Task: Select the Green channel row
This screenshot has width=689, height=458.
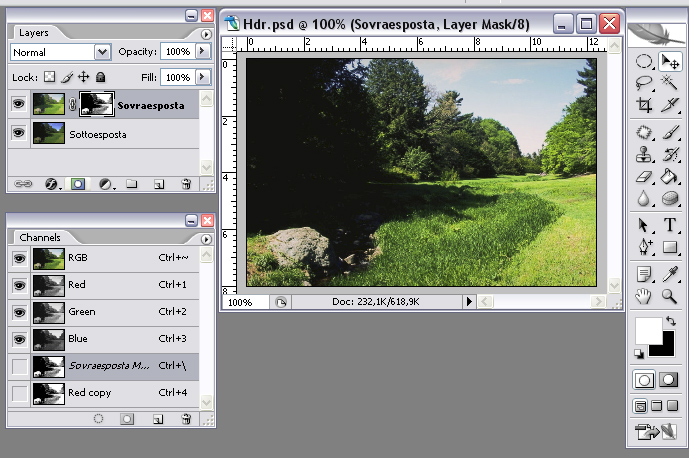Action: pos(110,312)
